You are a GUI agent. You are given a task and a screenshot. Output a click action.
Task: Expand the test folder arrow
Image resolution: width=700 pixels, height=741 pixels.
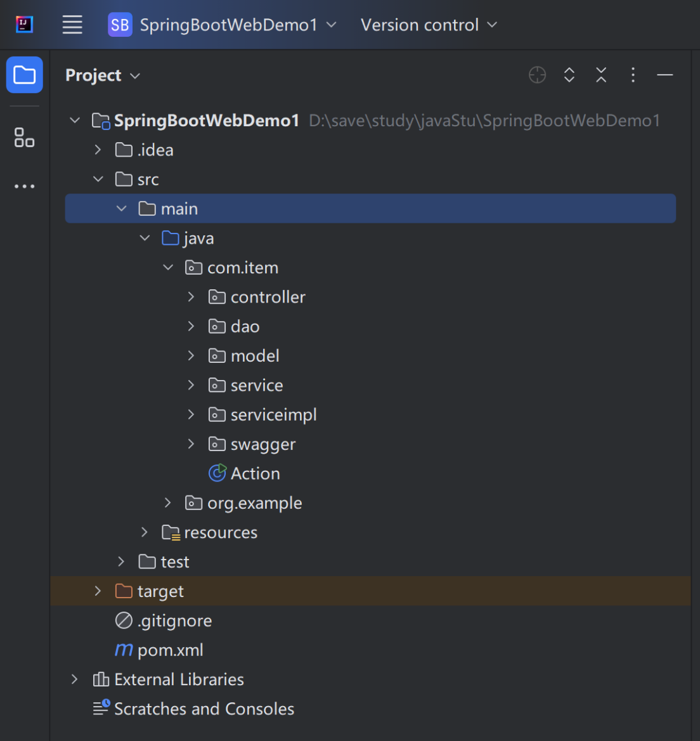click(121, 561)
